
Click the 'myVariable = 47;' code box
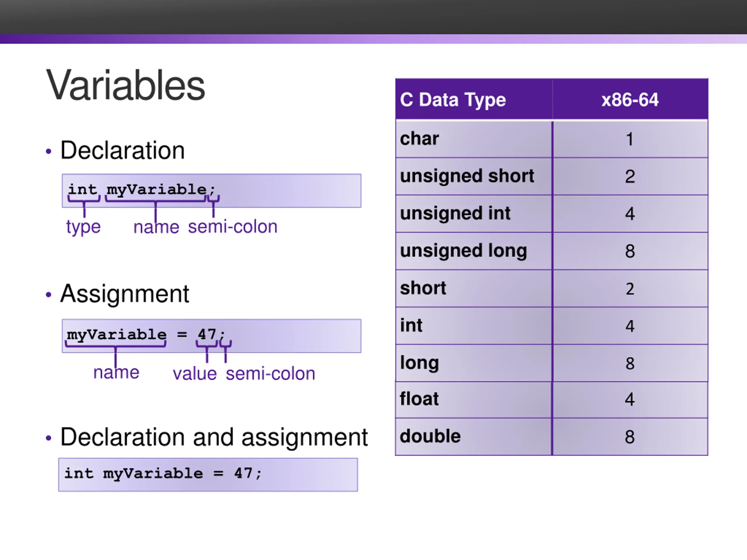[x=211, y=336]
